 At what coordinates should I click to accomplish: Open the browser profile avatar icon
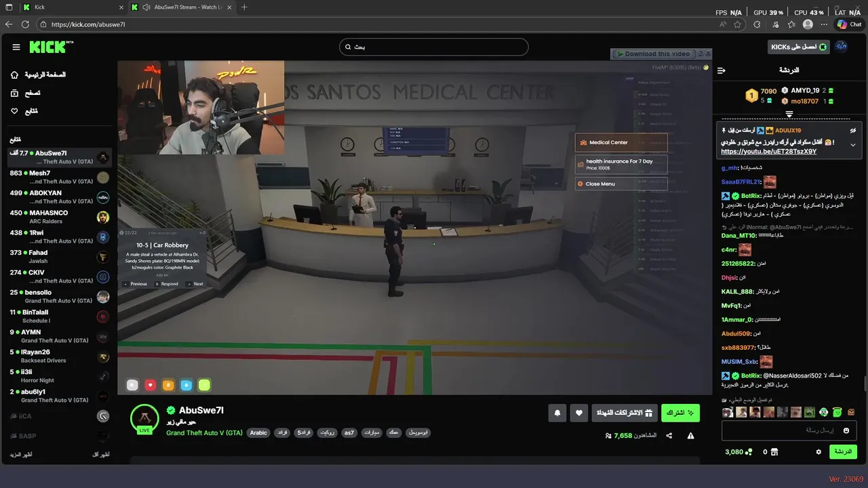point(808,24)
